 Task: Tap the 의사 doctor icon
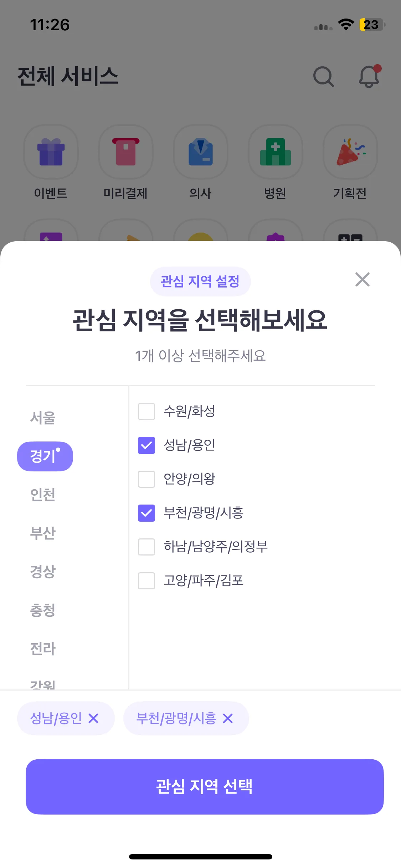click(x=200, y=152)
